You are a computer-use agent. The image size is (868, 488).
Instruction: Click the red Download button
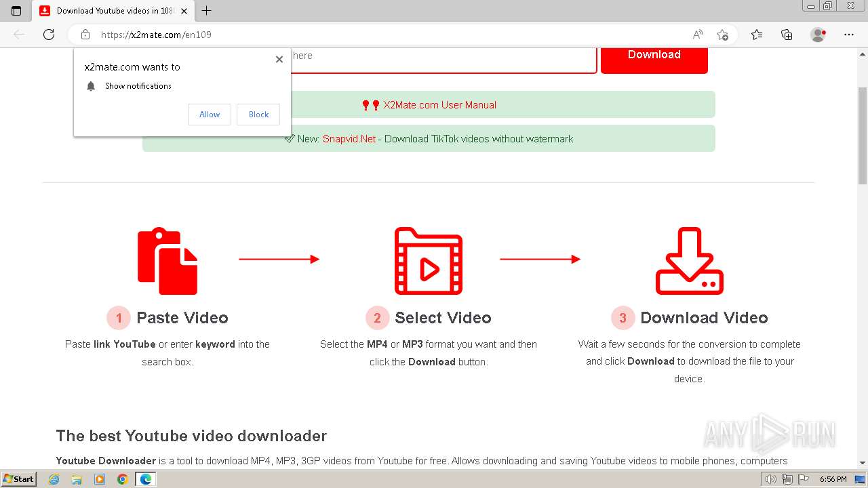point(654,60)
